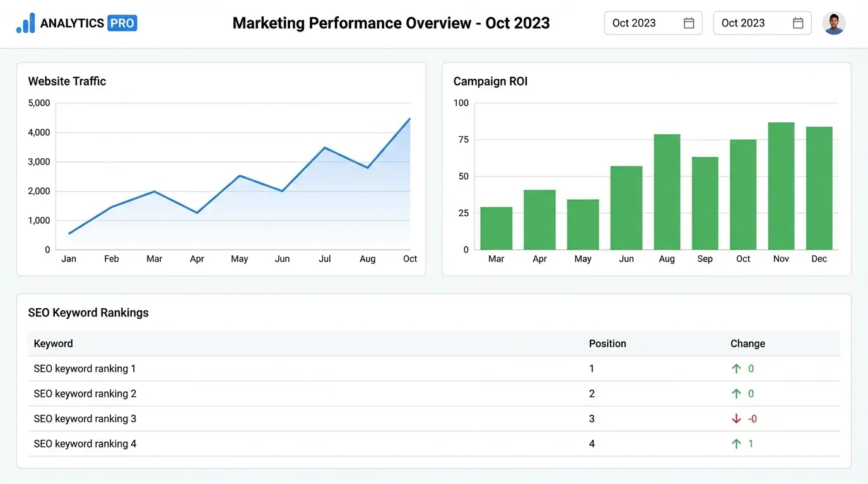
Task: Select the Position column header
Action: click(x=607, y=343)
